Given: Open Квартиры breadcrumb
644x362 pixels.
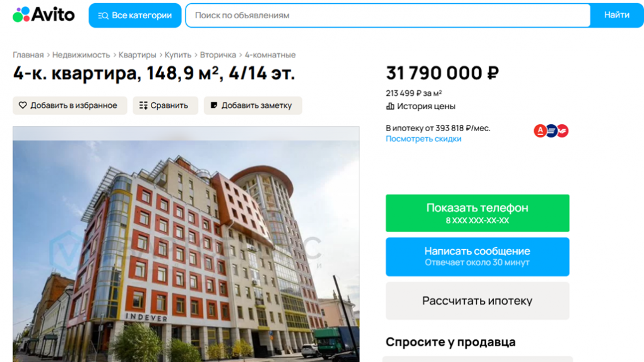Looking at the screenshot, I should pos(137,55).
